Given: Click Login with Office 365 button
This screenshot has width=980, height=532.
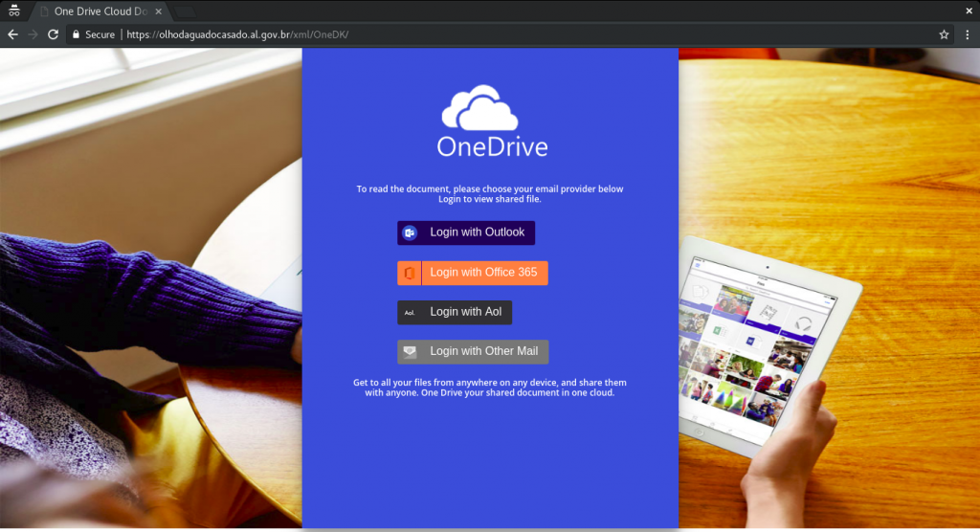Looking at the screenshot, I should 473,273.
